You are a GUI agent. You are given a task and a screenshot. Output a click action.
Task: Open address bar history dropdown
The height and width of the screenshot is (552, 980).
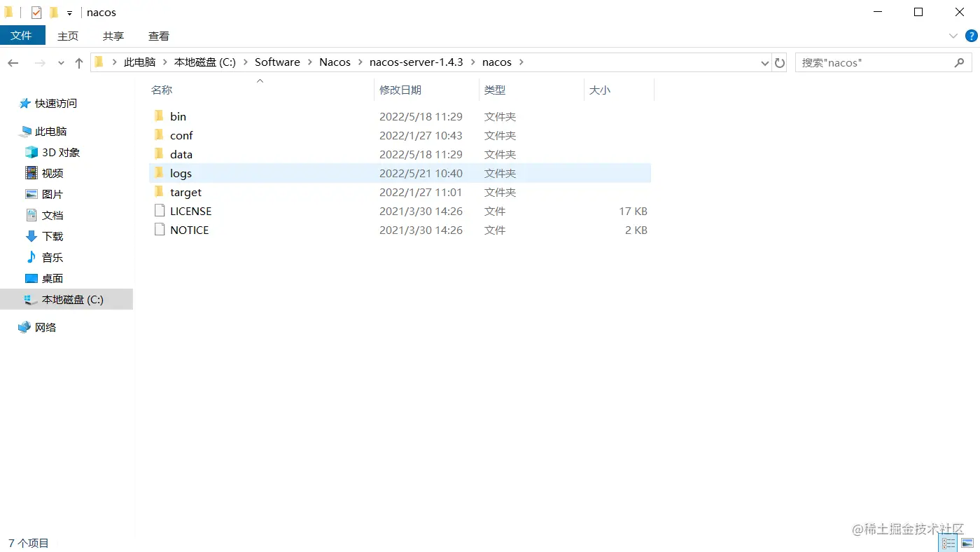tap(764, 62)
